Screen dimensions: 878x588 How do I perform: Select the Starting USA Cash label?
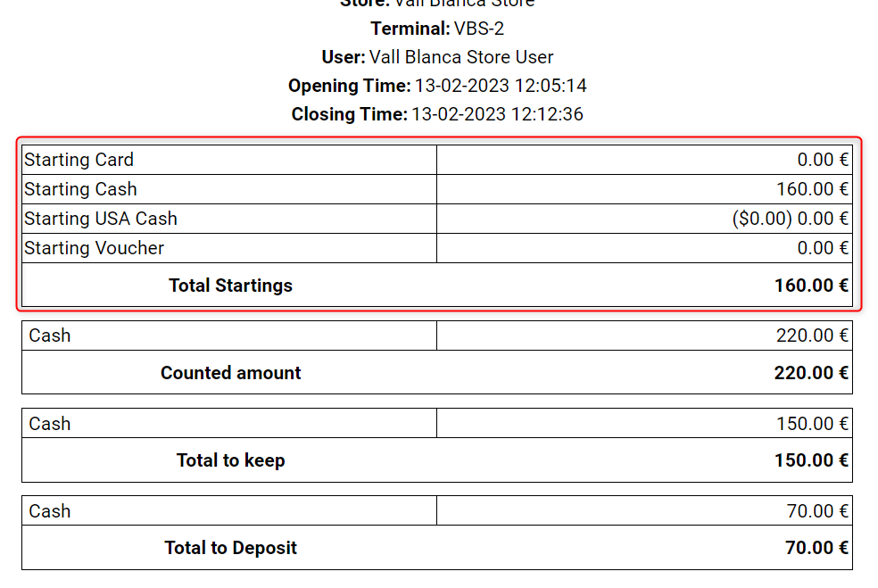click(x=101, y=219)
